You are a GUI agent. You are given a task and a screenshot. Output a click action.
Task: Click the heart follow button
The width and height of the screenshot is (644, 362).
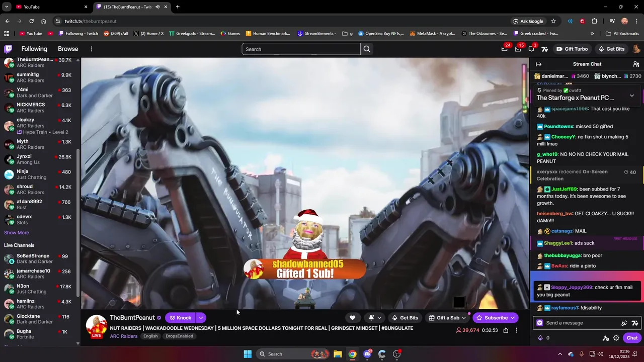(352, 318)
